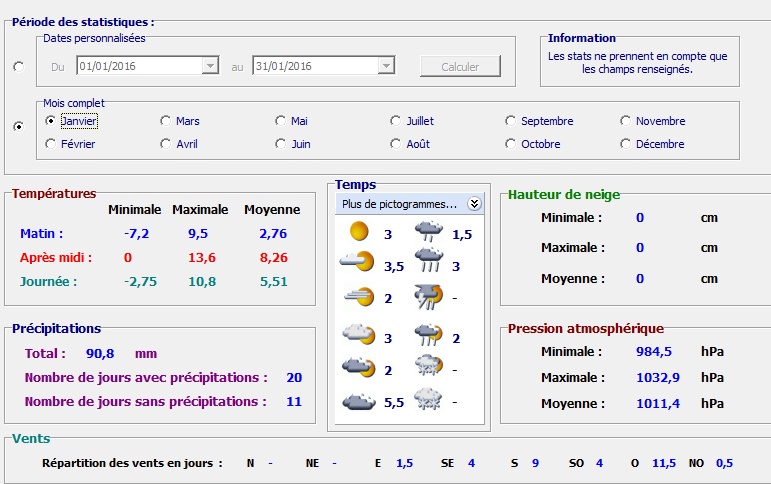Click southeast wind SE value 4
Viewport: 771px width, 484px height.
[x=472, y=463]
